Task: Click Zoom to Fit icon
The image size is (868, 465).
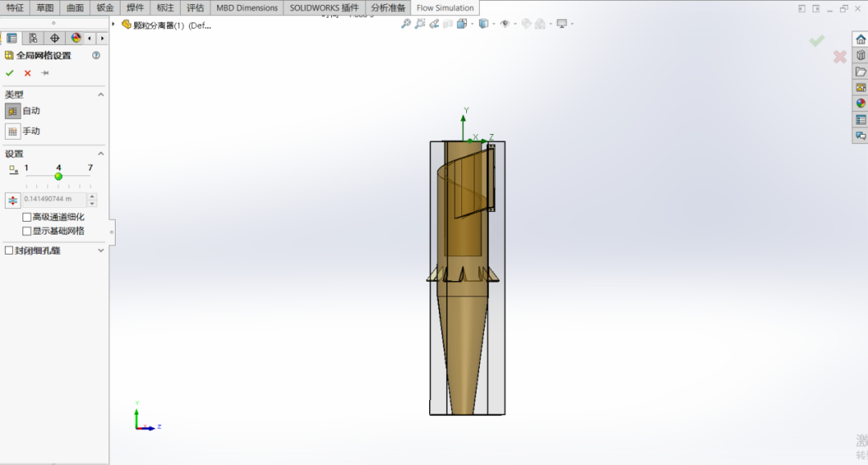Action: click(x=407, y=24)
